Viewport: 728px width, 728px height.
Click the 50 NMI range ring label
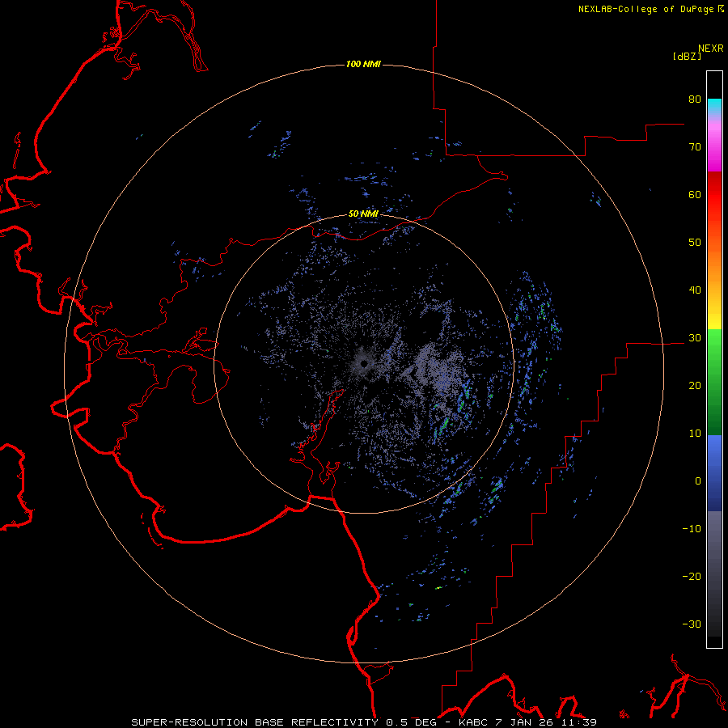[363, 214]
